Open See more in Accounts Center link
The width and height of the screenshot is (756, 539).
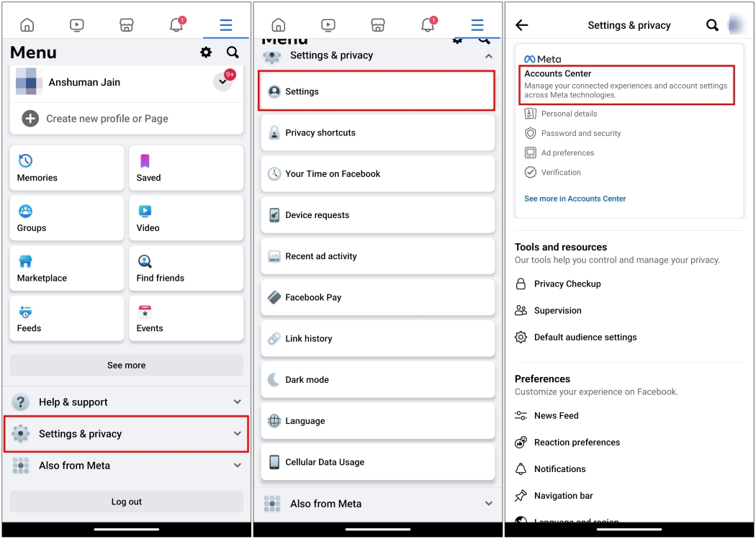tap(575, 199)
